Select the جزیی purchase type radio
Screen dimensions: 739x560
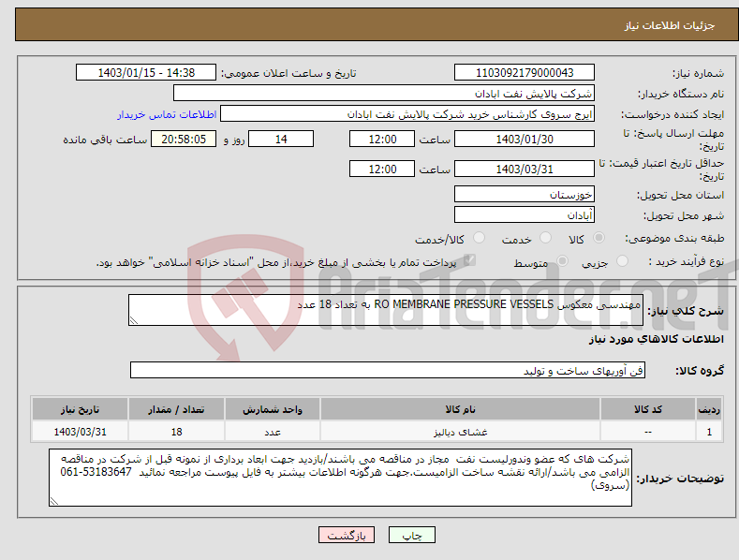click(623, 260)
